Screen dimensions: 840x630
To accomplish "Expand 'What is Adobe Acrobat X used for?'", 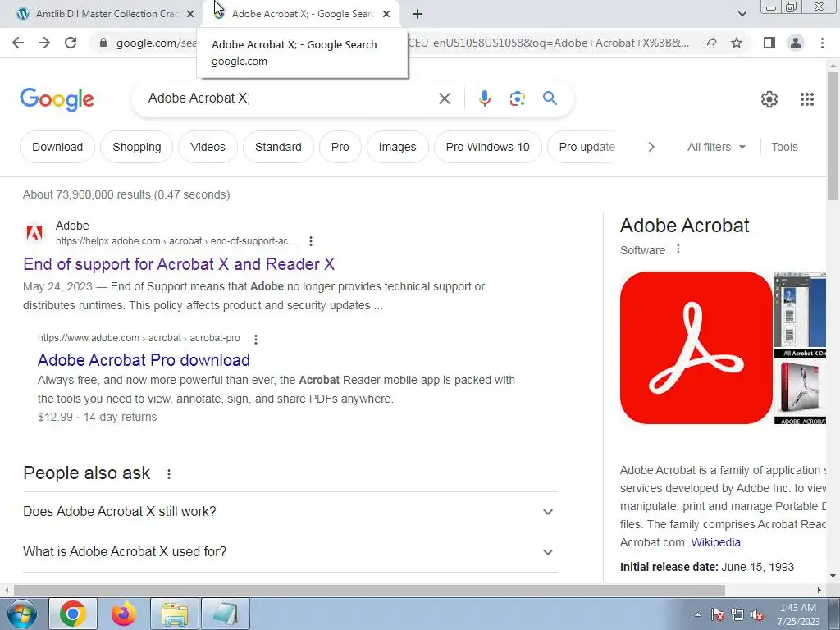I will [290, 552].
